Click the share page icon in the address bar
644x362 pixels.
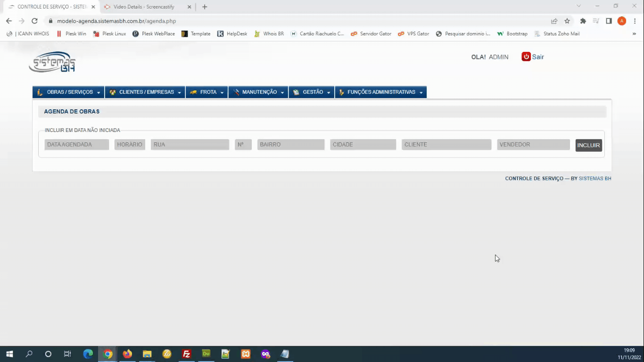coord(554,21)
